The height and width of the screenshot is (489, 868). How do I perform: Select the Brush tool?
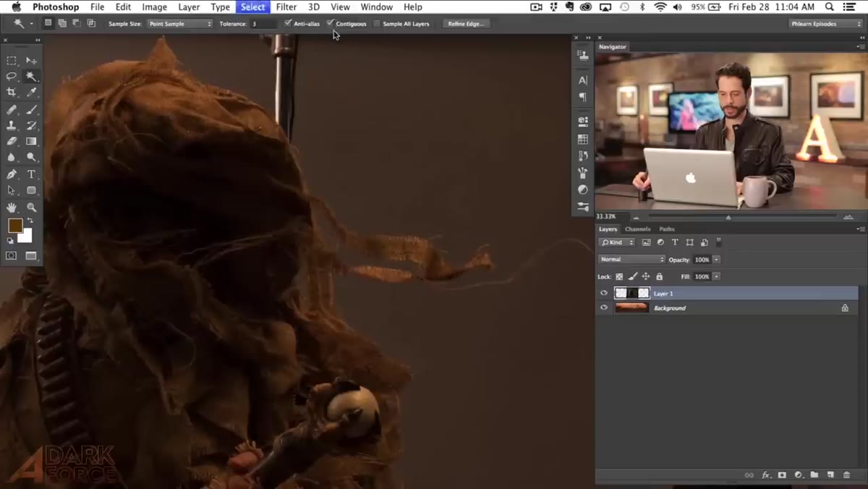[x=31, y=110]
